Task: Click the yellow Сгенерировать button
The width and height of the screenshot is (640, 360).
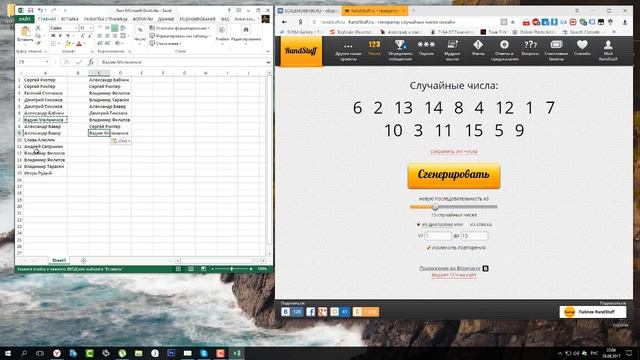Action: tap(454, 176)
